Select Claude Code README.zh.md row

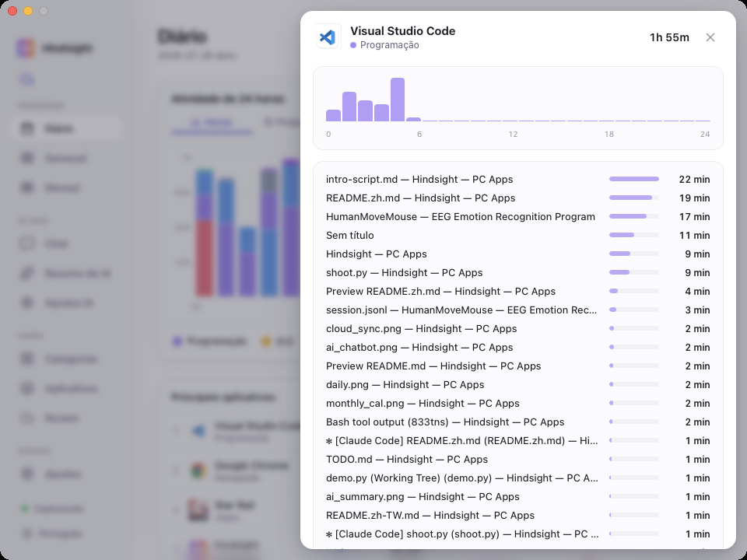tap(518, 440)
